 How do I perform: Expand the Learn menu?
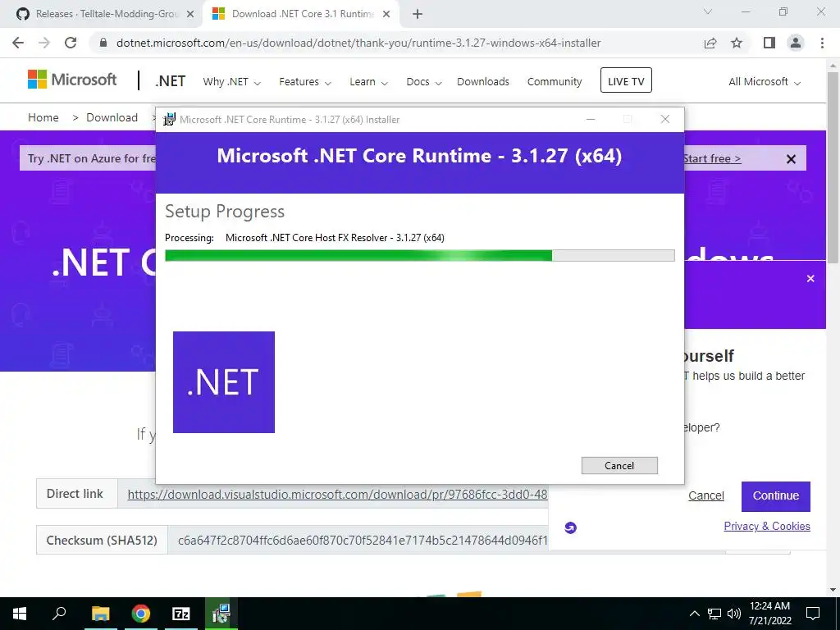click(368, 82)
